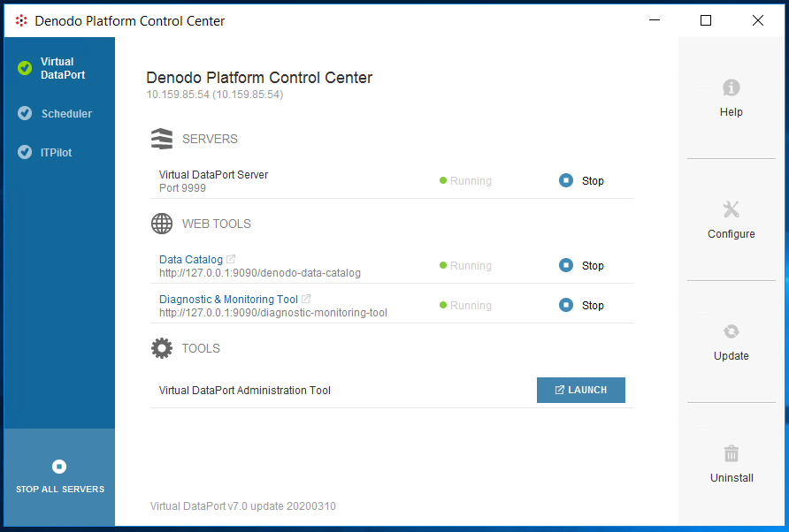Screen dimensions: 789x532
Task: Click the Update refresh icon
Action: (x=732, y=331)
